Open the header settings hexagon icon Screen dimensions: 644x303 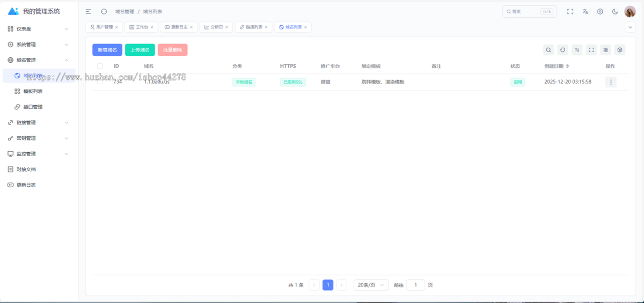coord(600,11)
